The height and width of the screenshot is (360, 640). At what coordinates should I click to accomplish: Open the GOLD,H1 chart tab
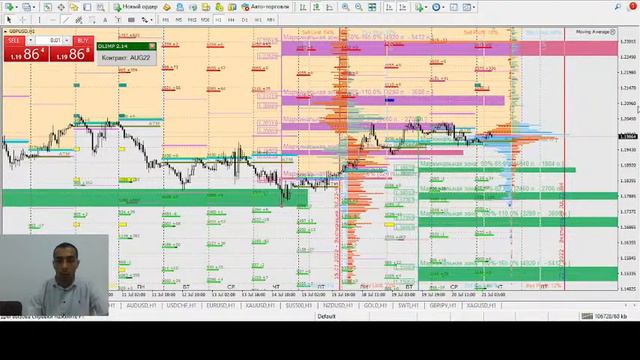[375, 305]
